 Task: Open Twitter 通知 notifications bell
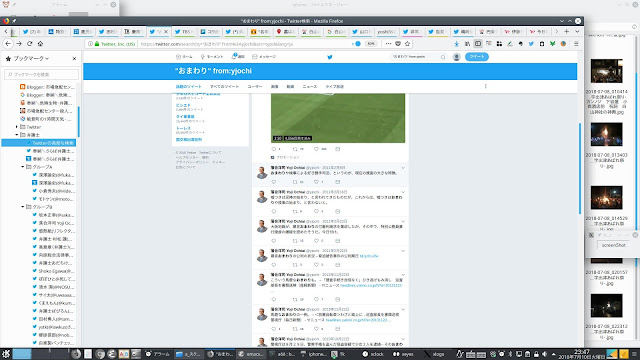pyautogui.click(x=238, y=57)
